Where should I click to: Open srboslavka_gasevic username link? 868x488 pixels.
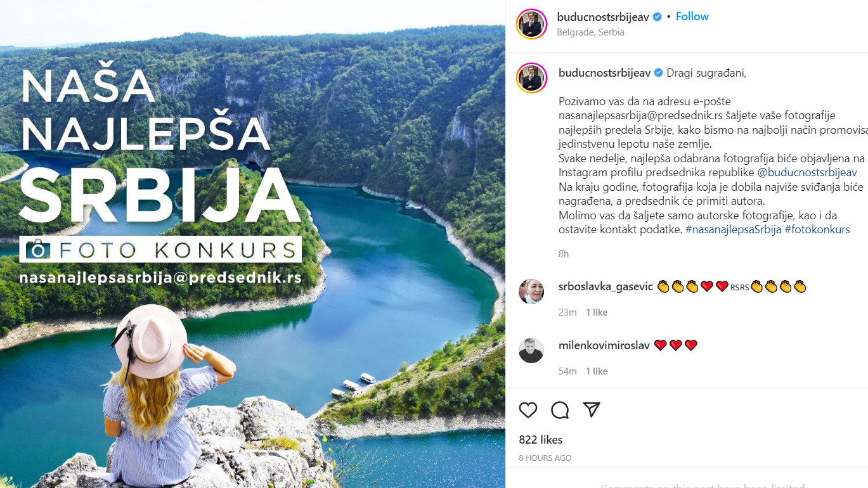(x=606, y=286)
